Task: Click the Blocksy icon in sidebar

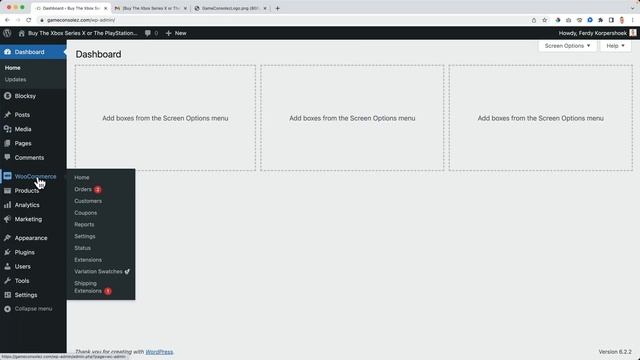Action: click(x=7, y=96)
